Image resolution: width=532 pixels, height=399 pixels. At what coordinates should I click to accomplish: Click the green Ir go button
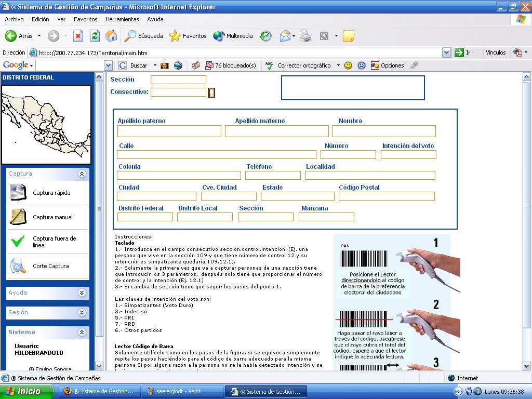pyautogui.click(x=463, y=52)
